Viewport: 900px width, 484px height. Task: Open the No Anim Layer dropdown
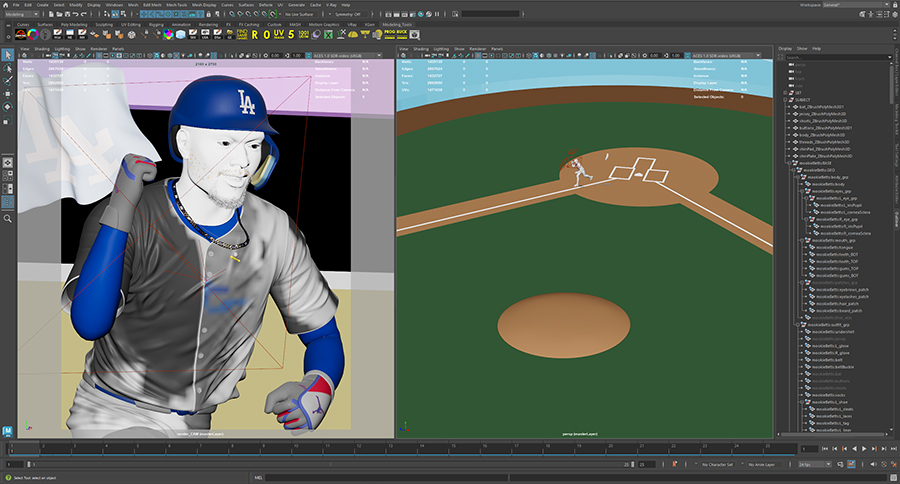coord(765,464)
